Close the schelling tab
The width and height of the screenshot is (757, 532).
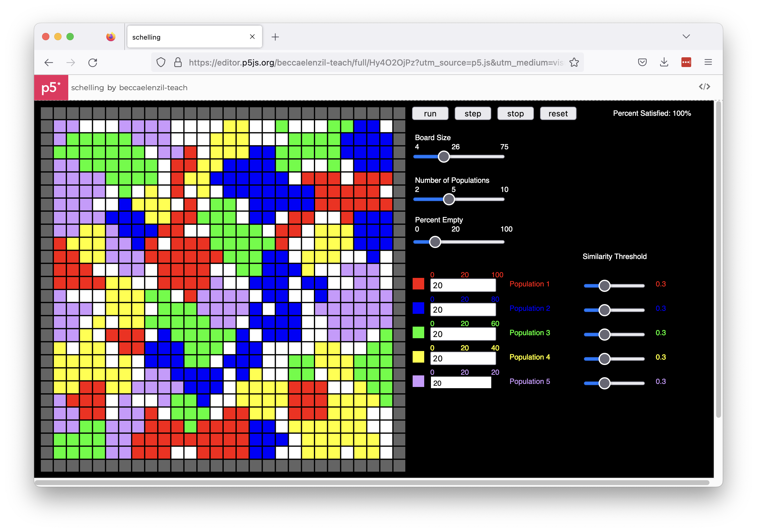(x=252, y=37)
